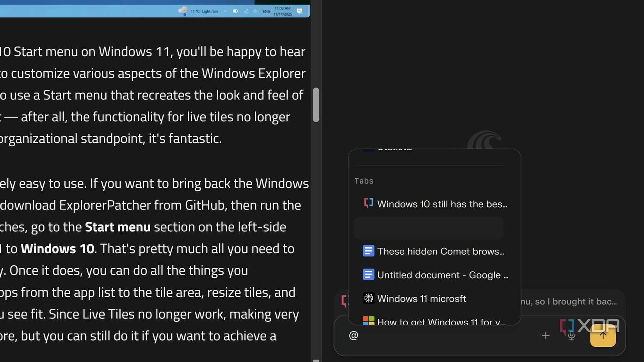Image resolution: width=644 pixels, height=362 pixels.
Task: Click the weather cloud icon on the taskbar
Action: 183,10
